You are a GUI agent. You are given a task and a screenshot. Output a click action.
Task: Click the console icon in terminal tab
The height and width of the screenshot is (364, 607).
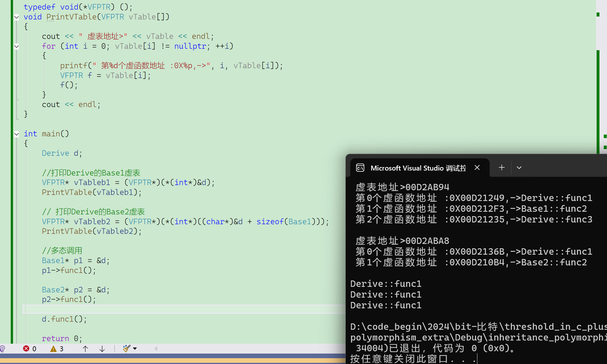pyautogui.click(x=360, y=168)
